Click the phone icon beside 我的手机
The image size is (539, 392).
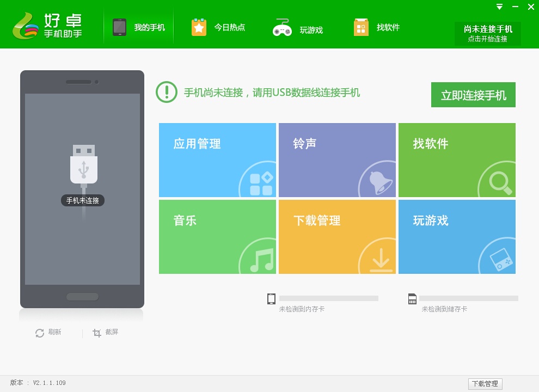[119, 27]
